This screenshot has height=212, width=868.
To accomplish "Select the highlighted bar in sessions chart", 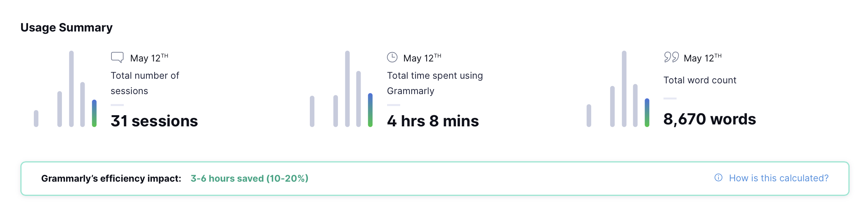I will (x=94, y=113).
